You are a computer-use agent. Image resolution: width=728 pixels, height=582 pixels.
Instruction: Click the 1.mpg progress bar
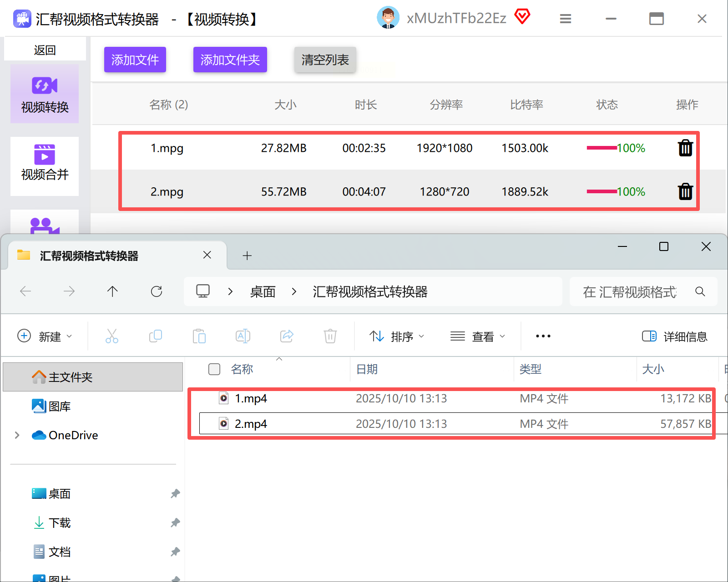pyautogui.click(x=602, y=148)
